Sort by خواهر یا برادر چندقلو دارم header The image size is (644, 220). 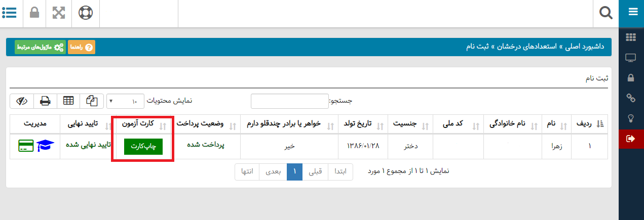[290, 124]
